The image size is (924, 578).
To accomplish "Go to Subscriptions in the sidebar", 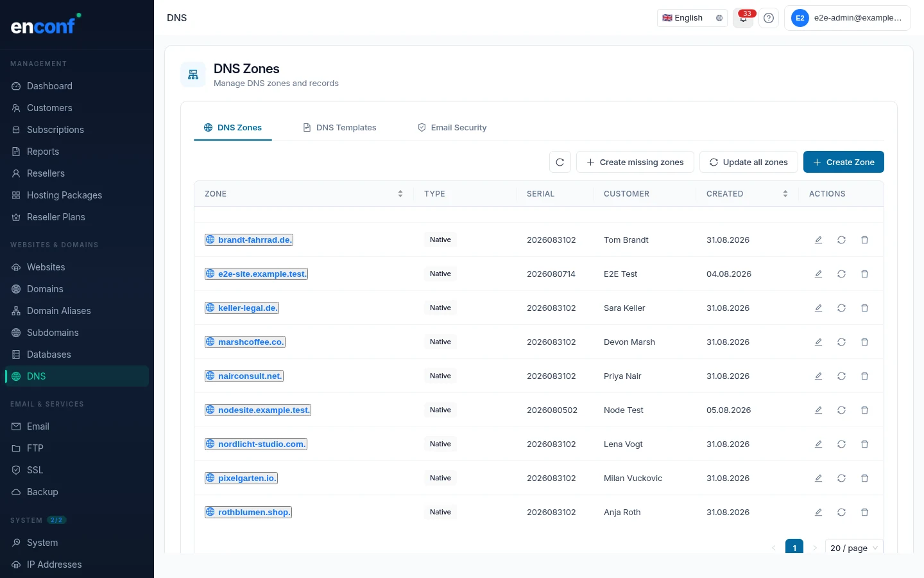I will tap(77, 130).
